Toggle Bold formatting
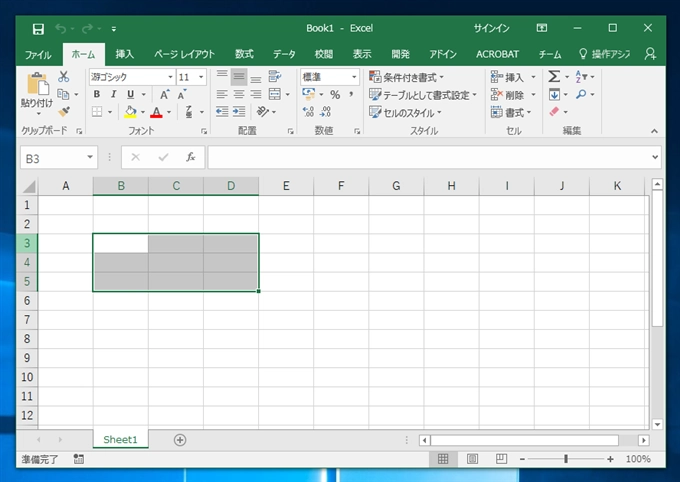 click(97, 94)
